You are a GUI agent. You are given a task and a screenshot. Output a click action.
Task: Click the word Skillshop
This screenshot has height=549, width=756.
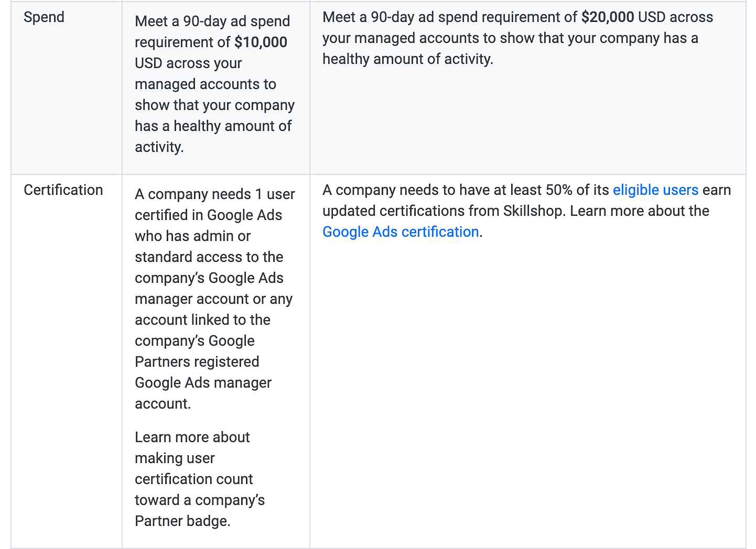(533, 211)
